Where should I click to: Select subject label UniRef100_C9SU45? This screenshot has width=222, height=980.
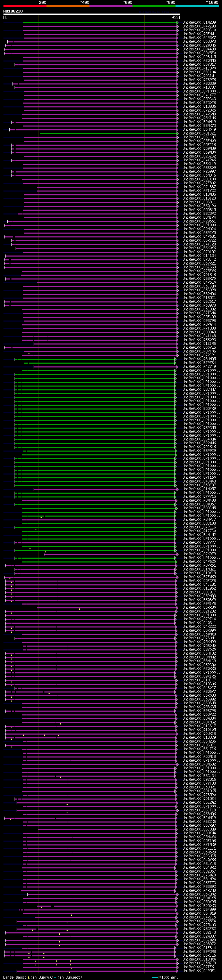(x=199, y=57)
